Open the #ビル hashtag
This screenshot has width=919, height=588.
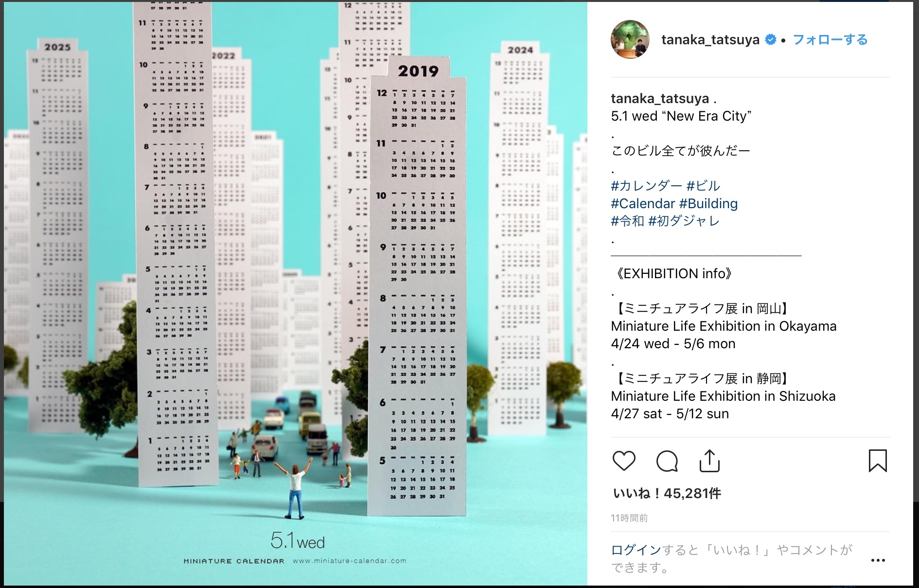click(x=703, y=186)
